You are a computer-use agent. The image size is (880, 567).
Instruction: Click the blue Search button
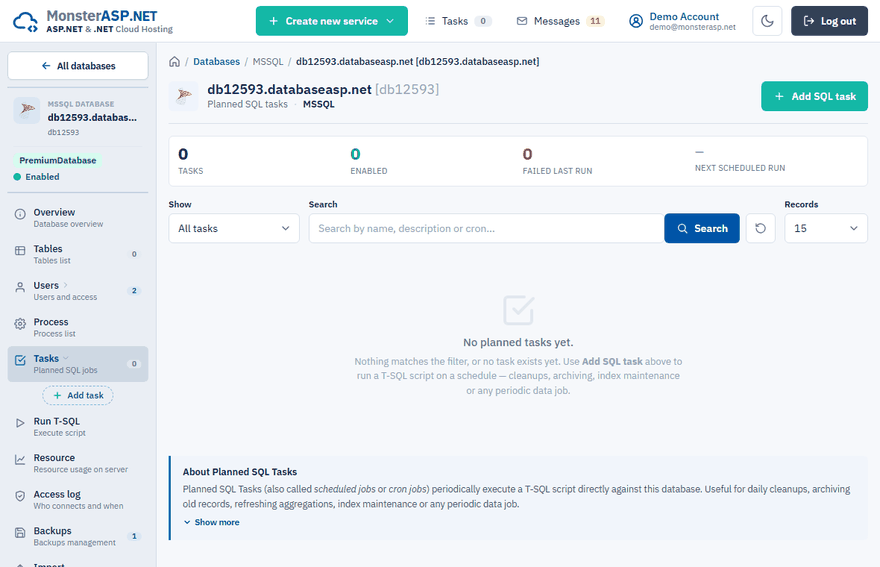coord(702,228)
